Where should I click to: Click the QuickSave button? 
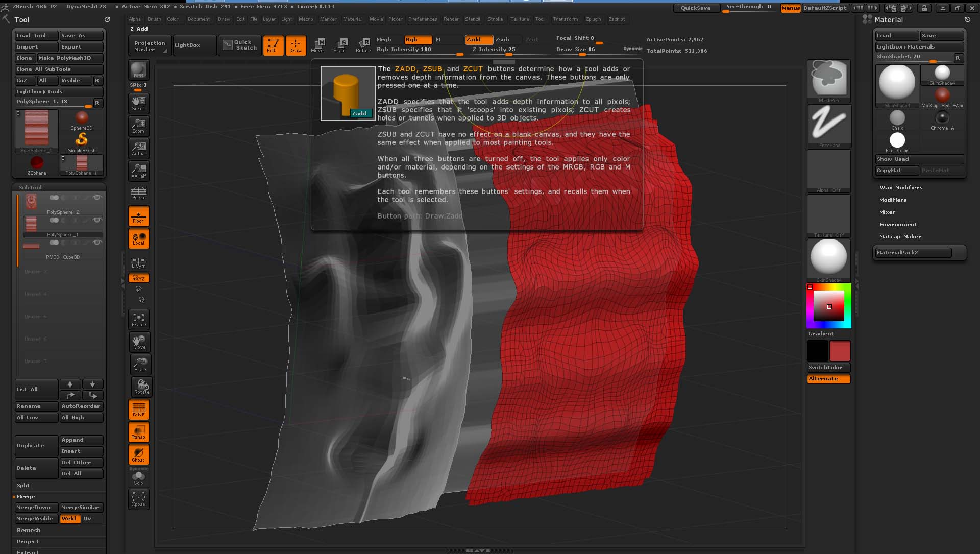[695, 8]
